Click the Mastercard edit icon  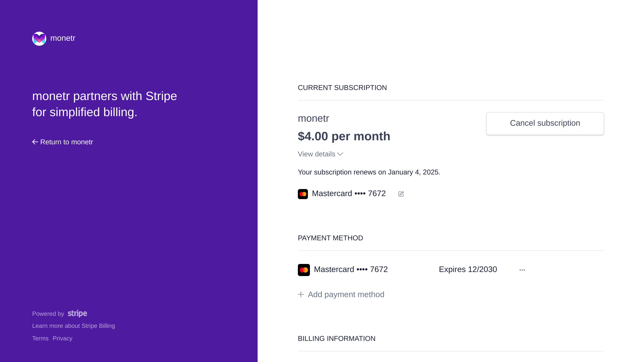[400, 194]
